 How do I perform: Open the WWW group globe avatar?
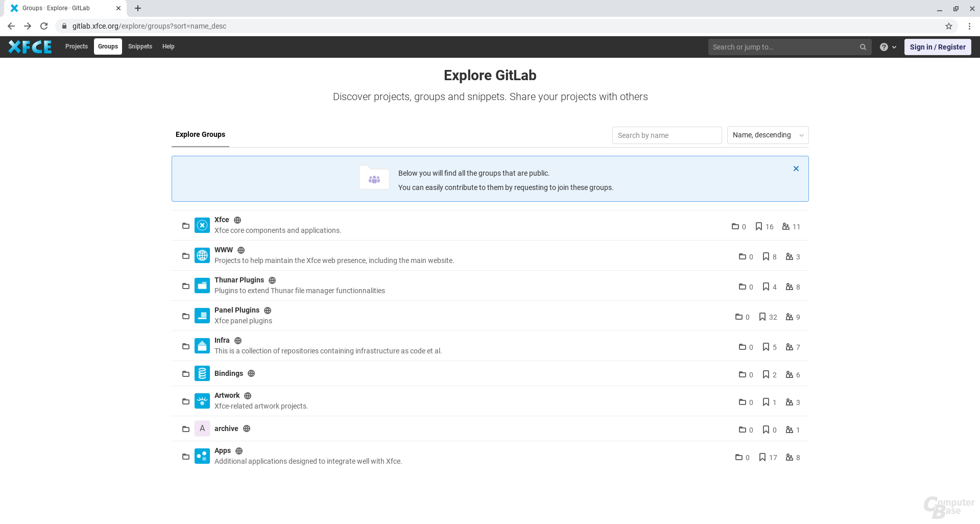tap(202, 255)
